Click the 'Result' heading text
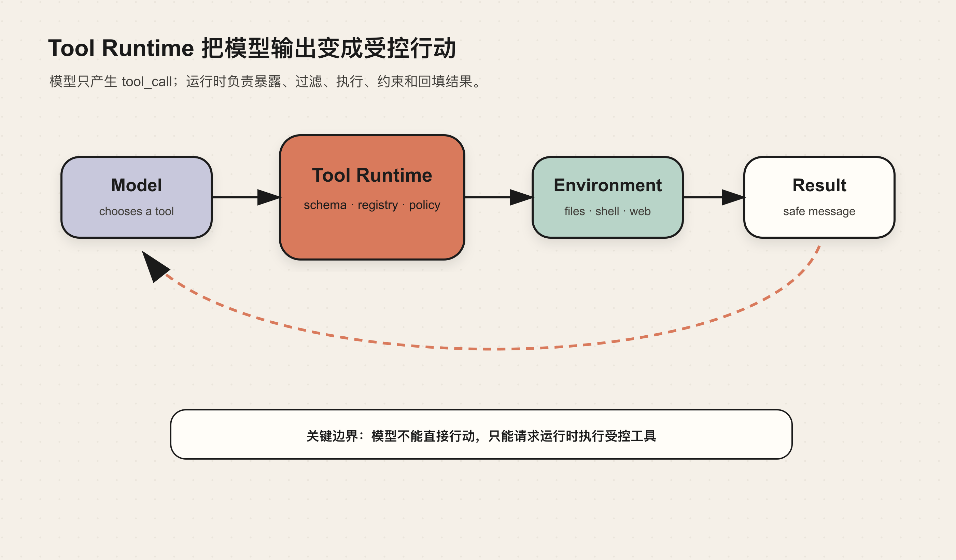The image size is (956, 560). [x=819, y=185]
